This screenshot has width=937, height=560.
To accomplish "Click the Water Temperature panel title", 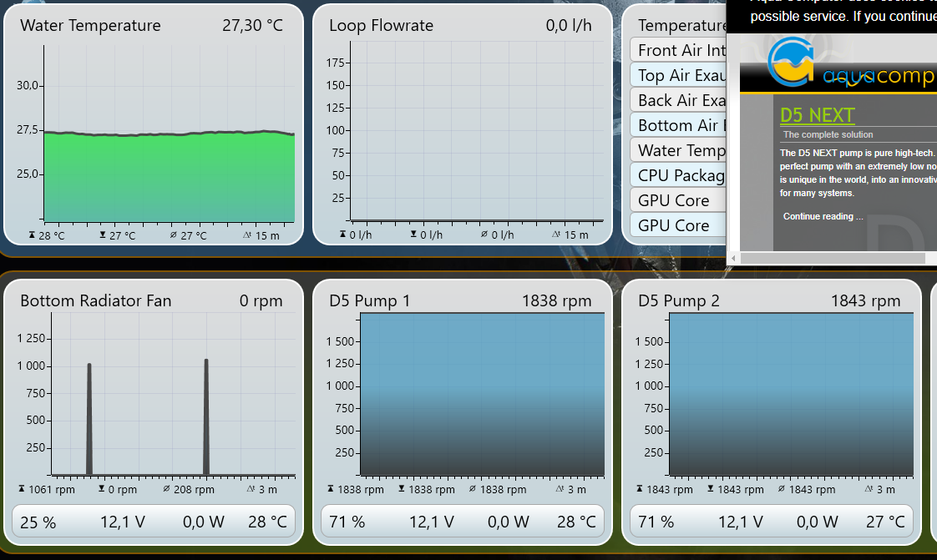I will (90, 25).
